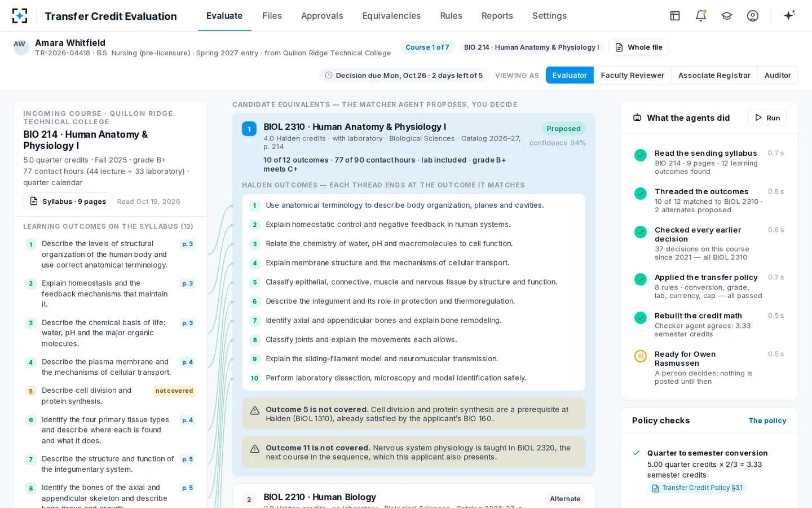Select the BIOL 2210 · Human Biology alternate card
Screen dimensions: 812x508
414,496
